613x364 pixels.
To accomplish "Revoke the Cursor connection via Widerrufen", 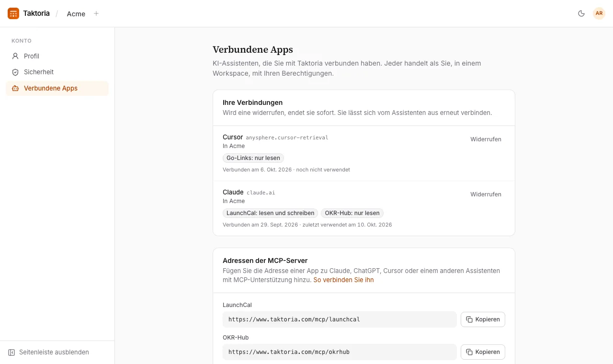I will pyautogui.click(x=486, y=139).
